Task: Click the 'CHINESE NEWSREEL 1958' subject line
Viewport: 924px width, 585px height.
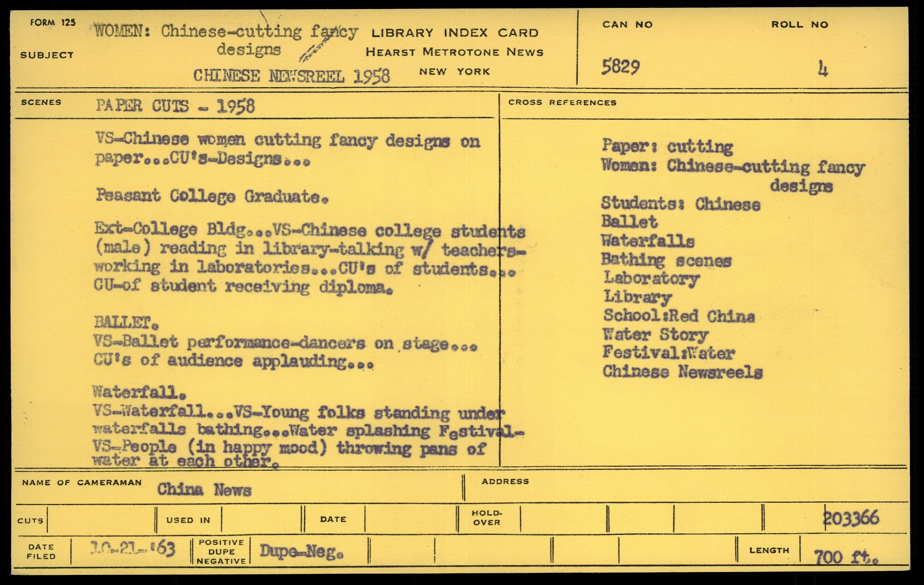Action: [x=291, y=75]
